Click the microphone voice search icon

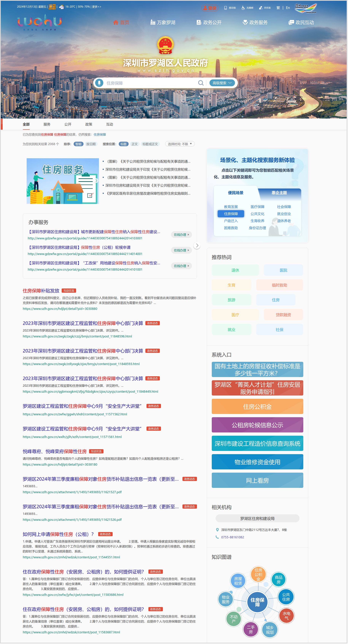[99, 83]
